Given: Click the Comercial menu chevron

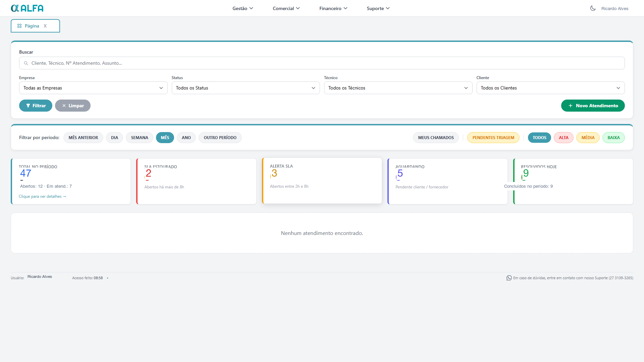Looking at the screenshot, I should coord(298,8).
